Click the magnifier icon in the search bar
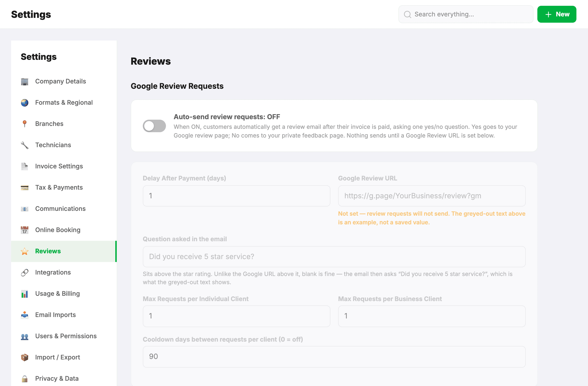The image size is (588, 386). coord(407,14)
